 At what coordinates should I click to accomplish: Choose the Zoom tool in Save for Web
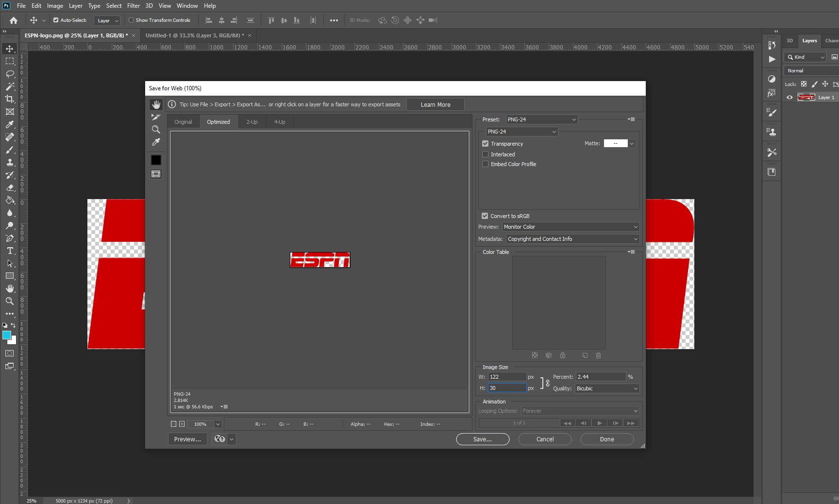pyautogui.click(x=156, y=130)
